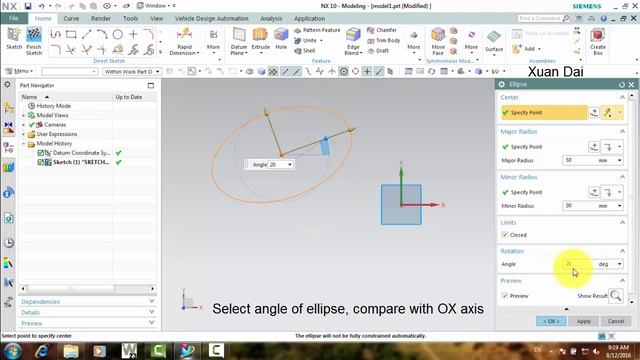Image resolution: width=640 pixels, height=360 pixels.
Task: Click the Minor Radius input field
Action: click(580, 206)
